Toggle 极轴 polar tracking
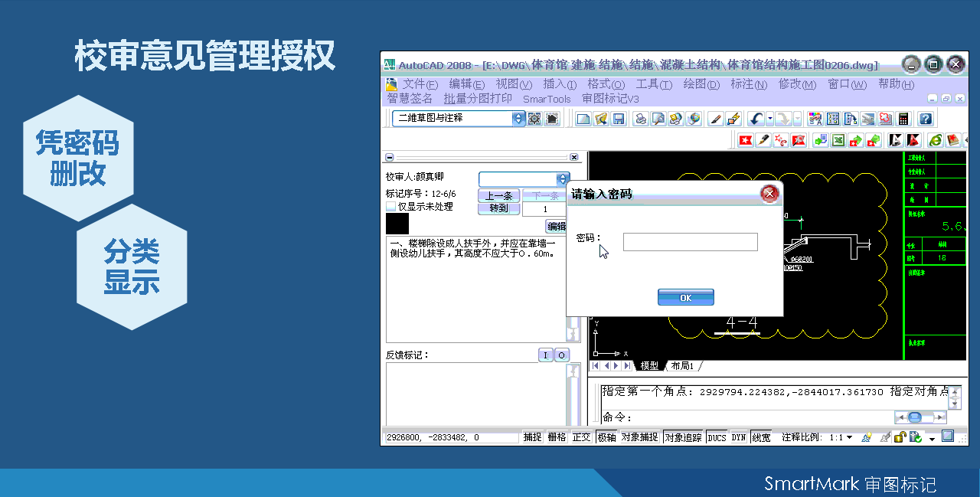The width and height of the screenshot is (980, 497). (606, 437)
